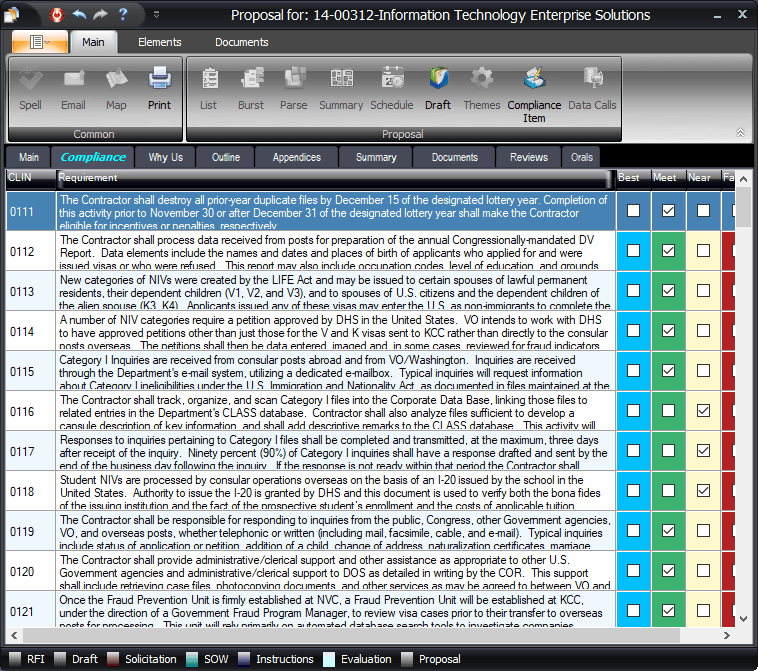Viewport: 758px width, 671px height.
Task: Click the Draft icon
Action: pos(438,78)
